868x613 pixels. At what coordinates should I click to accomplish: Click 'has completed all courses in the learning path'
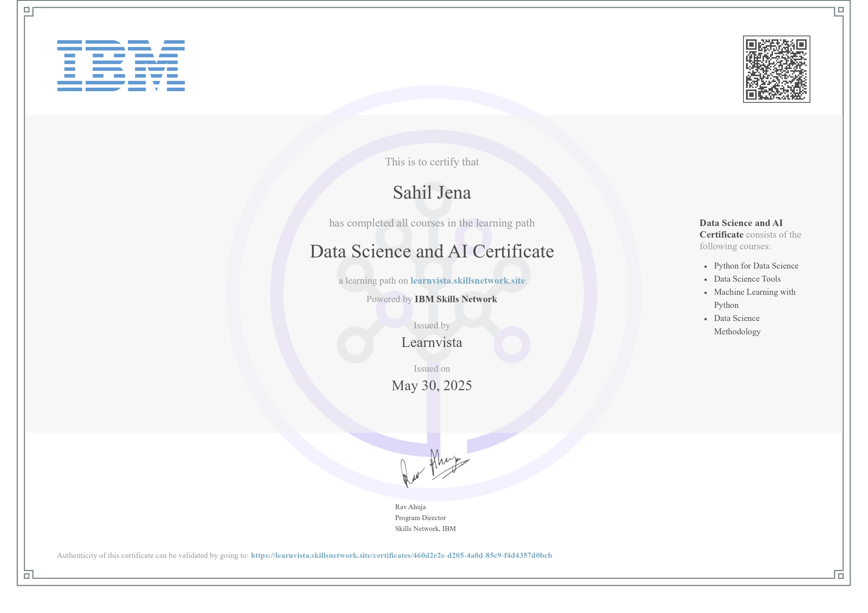click(x=432, y=223)
